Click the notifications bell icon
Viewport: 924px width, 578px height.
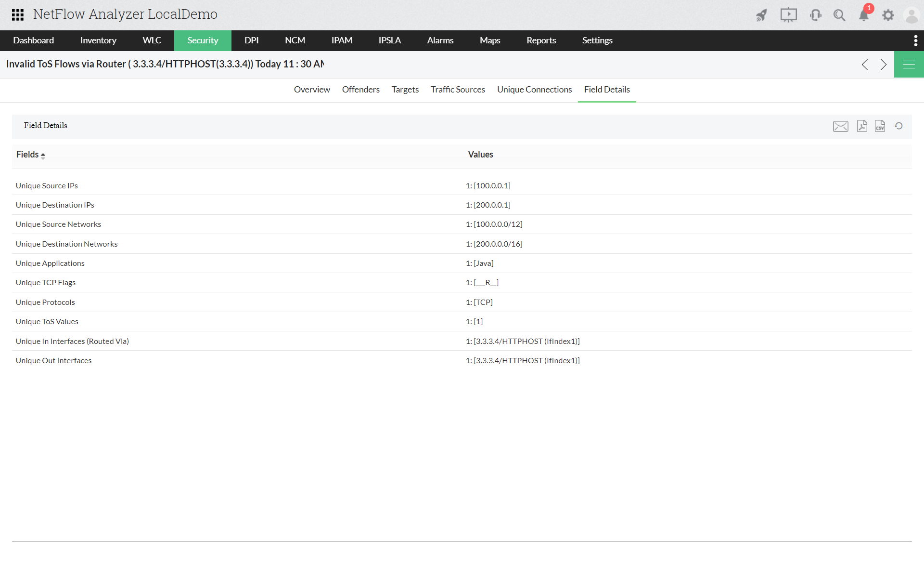(x=864, y=14)
